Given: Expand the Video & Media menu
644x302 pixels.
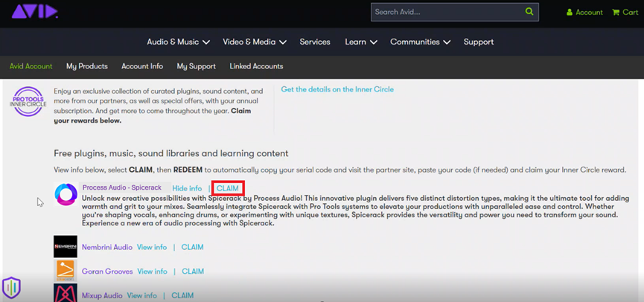Looking at the screenshot, I should pyautogui.click(x=255, y=42).
